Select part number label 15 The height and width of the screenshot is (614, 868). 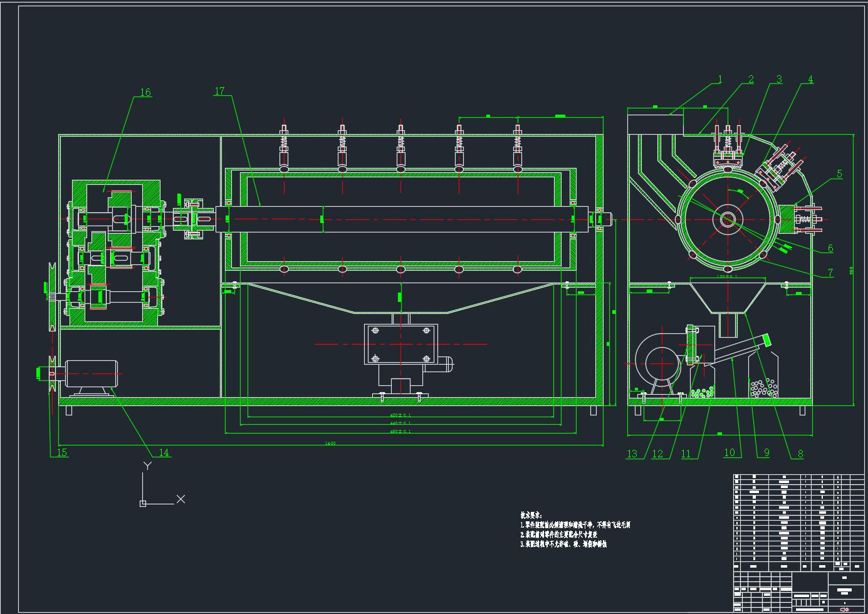(62, 452)
